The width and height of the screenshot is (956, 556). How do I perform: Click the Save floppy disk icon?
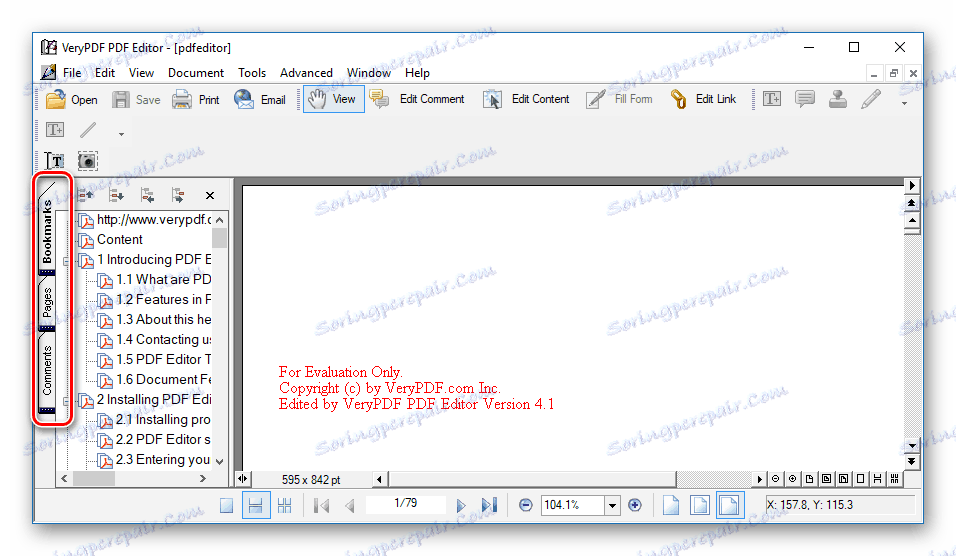(x=120, y=99)
